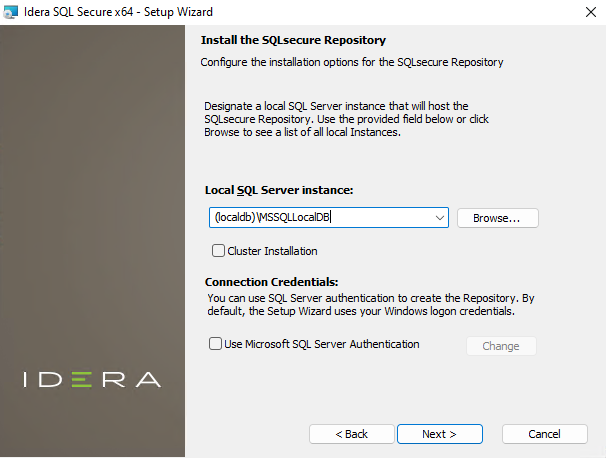The image size is (606, 458).
Task: Click the IDERA logo on left banner
Action: click(92, 380)
